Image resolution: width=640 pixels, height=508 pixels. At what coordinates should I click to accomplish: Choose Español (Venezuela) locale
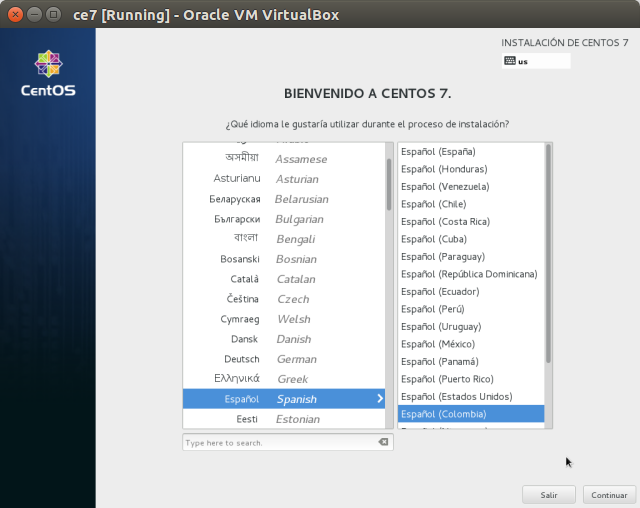471,186
